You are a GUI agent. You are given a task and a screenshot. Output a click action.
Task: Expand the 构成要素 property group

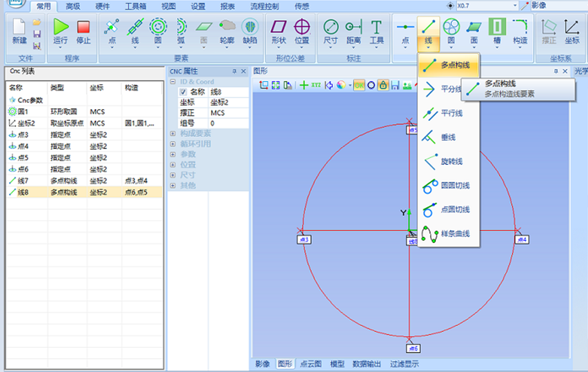(x=173, y=133)
